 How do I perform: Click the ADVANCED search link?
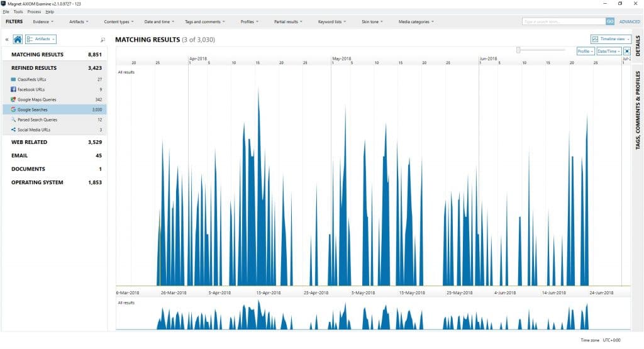point(630,22)
